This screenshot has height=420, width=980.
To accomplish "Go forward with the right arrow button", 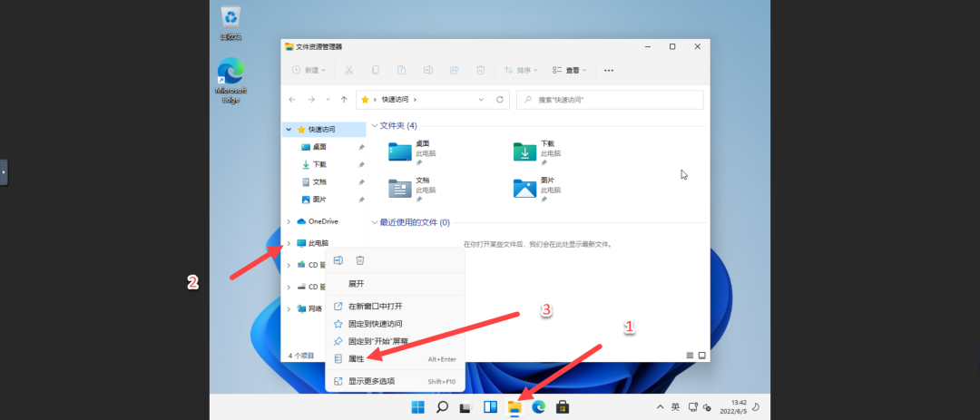I will pyautogui.click(x=311, y=100).
